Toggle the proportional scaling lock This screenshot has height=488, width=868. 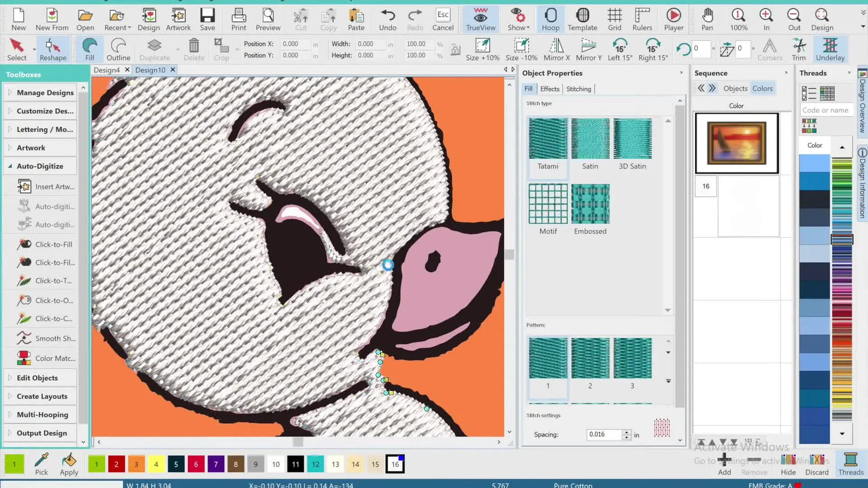pos(455,50)
